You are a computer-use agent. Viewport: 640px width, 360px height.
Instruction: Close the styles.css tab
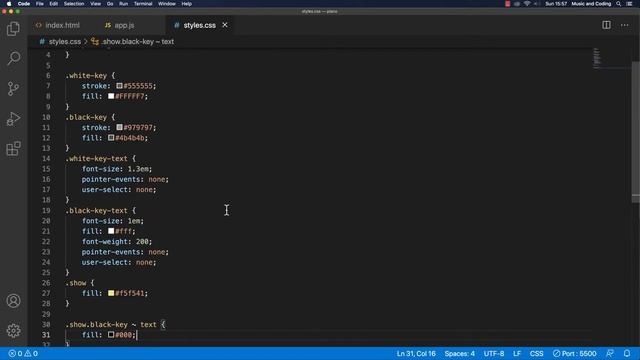pos(225,25)
